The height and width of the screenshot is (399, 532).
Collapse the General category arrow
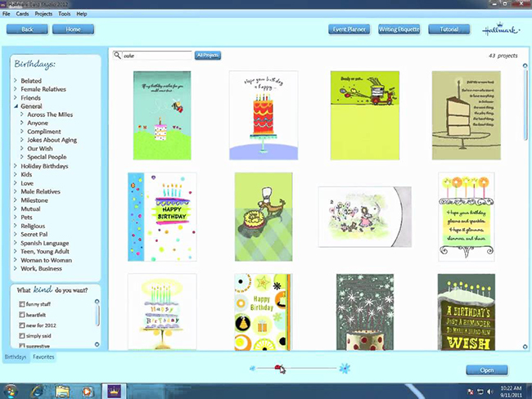[16, 106]
